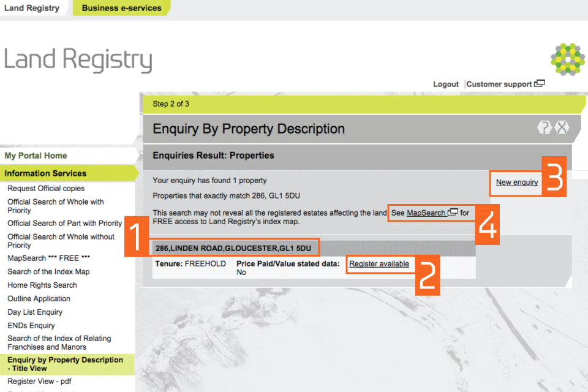Open the Land Registry top tab
588x392 pixels.
point(32,8)
